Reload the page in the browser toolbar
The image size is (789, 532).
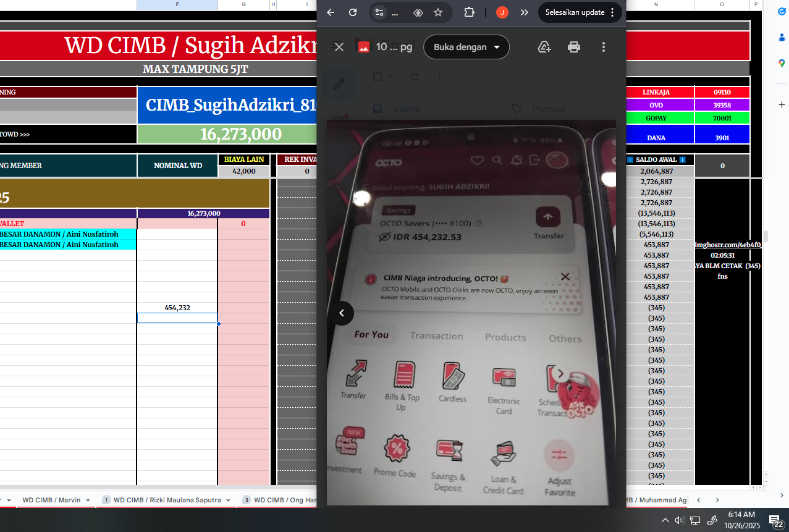click(353, 12)
